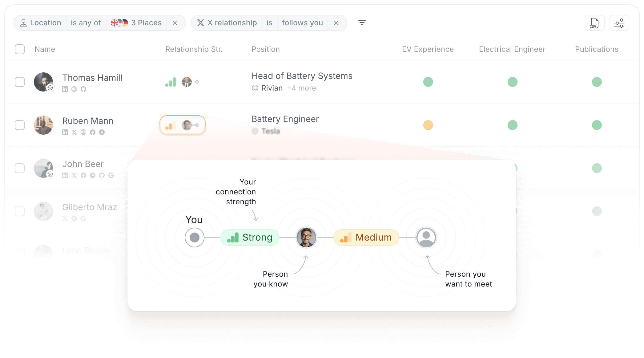Select the John Beer row checkbox
644x358 pixels.
tap(20, 168)
